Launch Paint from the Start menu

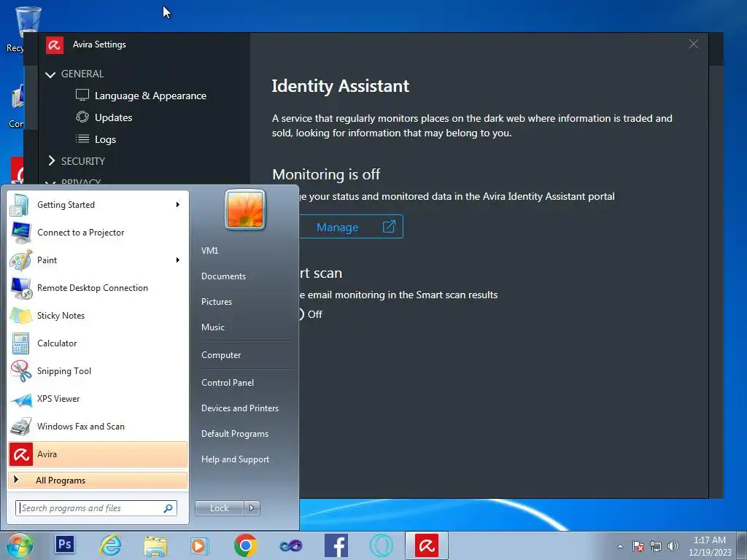click(x=98, y=260)
